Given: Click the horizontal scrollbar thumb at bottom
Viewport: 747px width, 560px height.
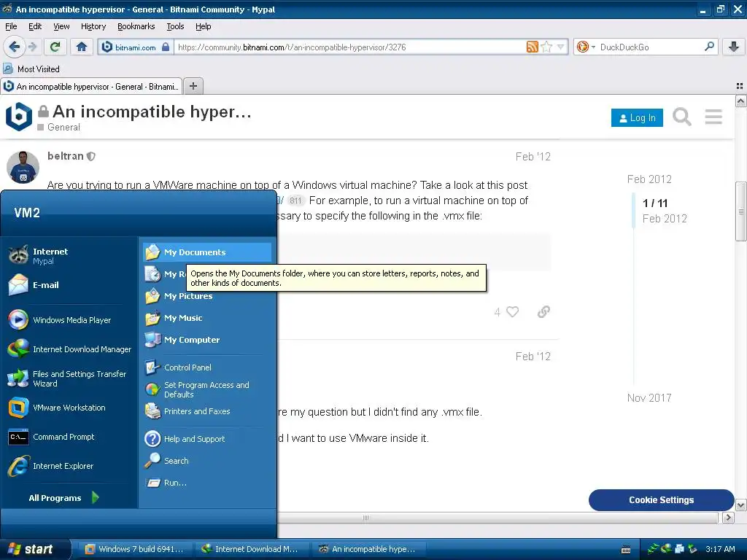Looking at the screenshot, I should coord(366,518).
